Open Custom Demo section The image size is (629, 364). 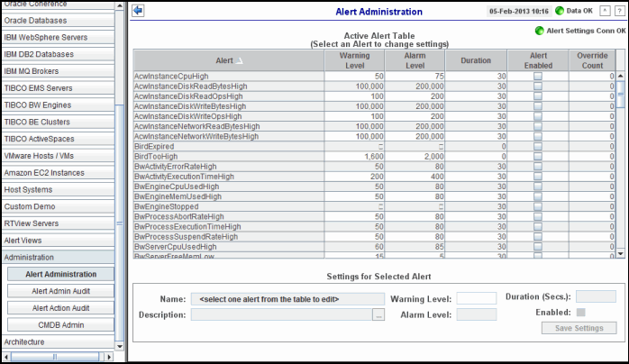pos(59,206)
